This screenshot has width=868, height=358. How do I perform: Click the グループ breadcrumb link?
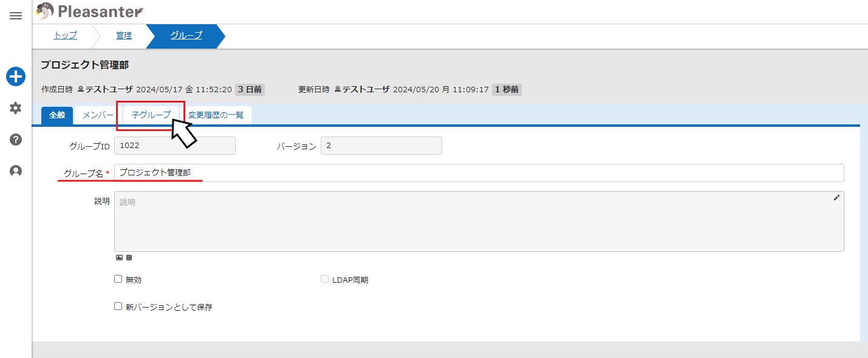tap(186, 36)
